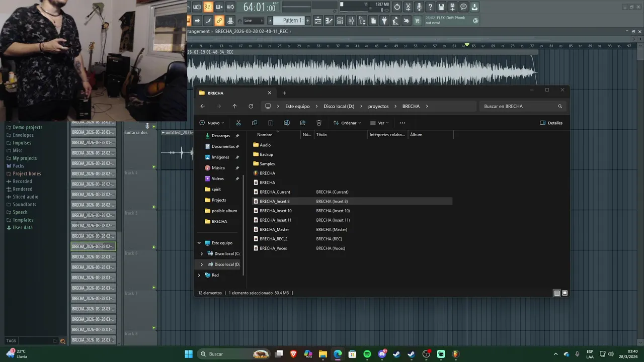Screen dimensions: 644x362
Task: Open the three-dots more options menu
Action: 402,123
